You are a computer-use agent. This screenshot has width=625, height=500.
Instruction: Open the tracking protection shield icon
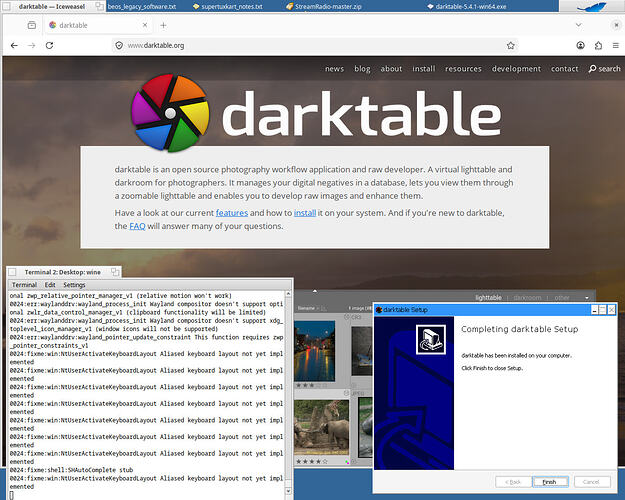(119, 45)
